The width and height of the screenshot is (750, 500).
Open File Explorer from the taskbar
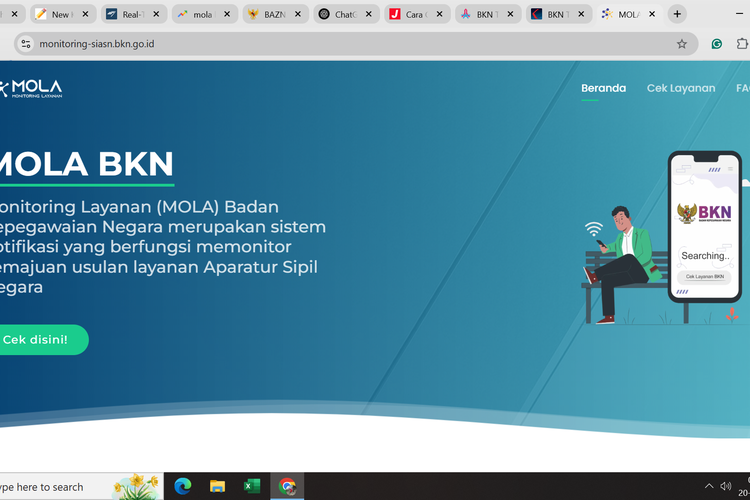pyautogui.click(x=217, y=486)
